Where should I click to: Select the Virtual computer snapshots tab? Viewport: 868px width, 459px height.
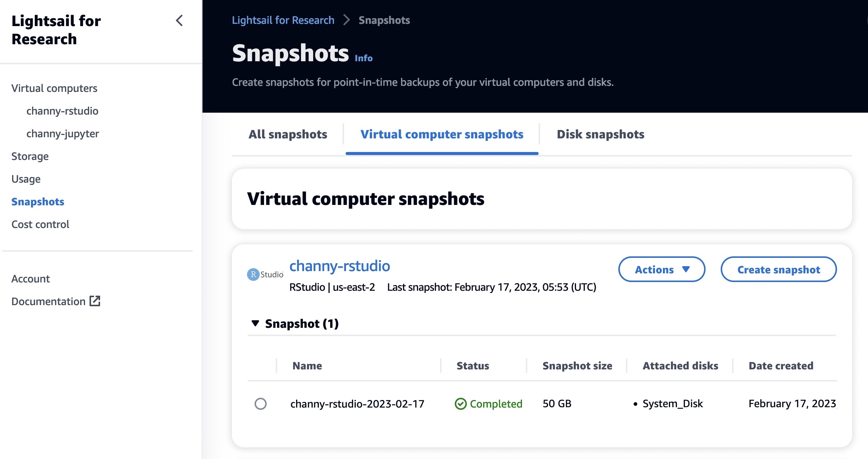(442, 134)
